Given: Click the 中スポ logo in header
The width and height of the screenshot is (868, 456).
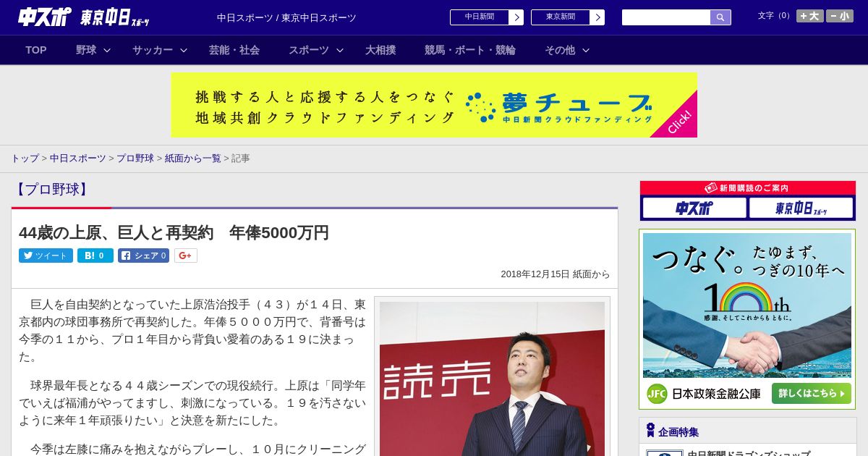Looking at the screenshot, I should click(45, 17).
